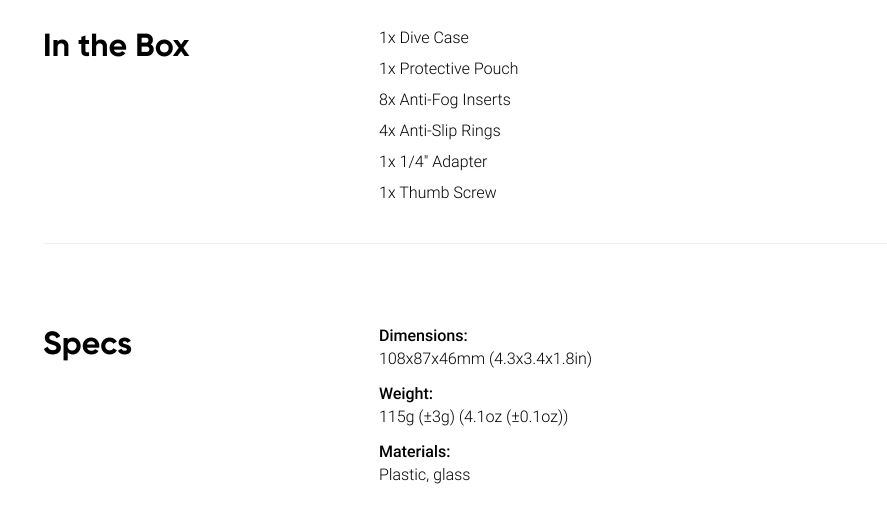The width and height of the screenshot is (887, 517).
Task: Click the 'In the Box' heading
Action: coord(116,45)
